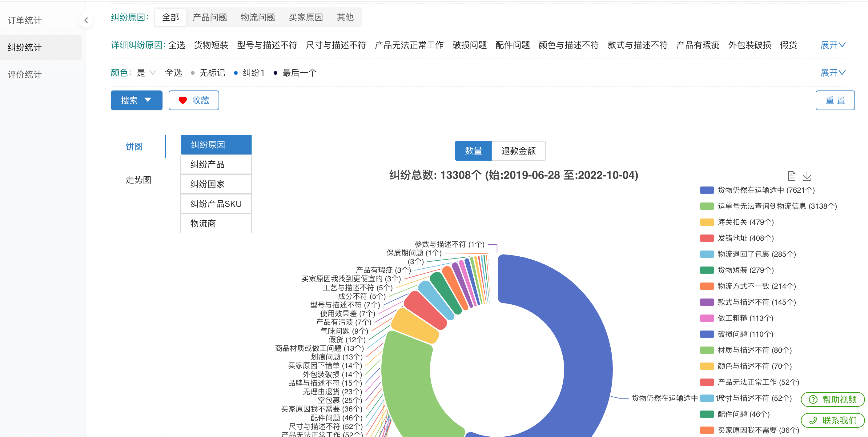Open the color 是 dropdown
The image size is (868, 437).
(x=146, y=73)
